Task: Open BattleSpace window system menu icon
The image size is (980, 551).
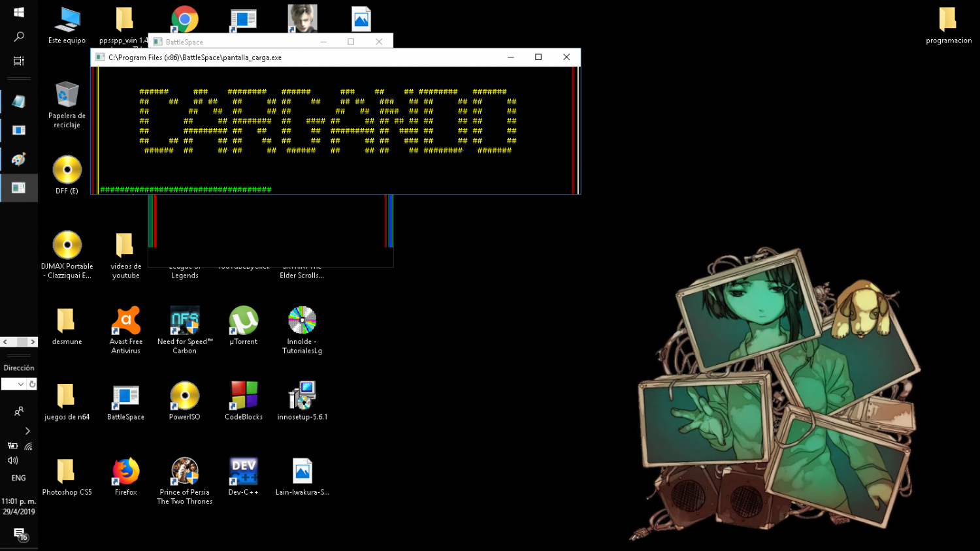Action: [x=157, y=42]
